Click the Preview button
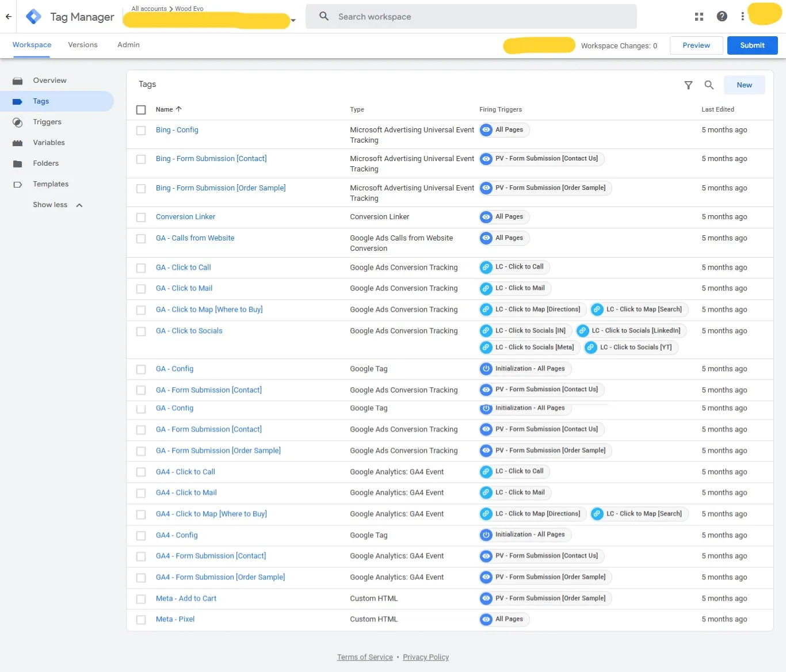 pyautogui.click(x=696, y=45)
